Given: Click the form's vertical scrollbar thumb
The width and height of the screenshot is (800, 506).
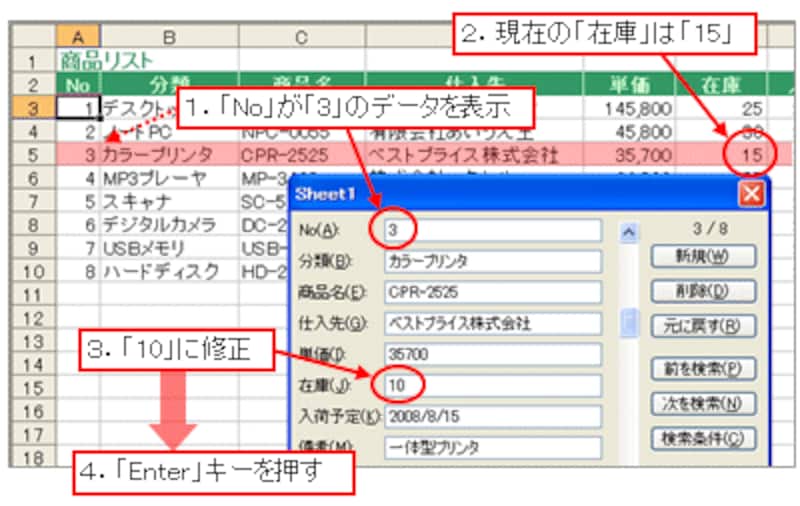Looking at the screenshot, I should pyautogui.click(x=629, y=323).
